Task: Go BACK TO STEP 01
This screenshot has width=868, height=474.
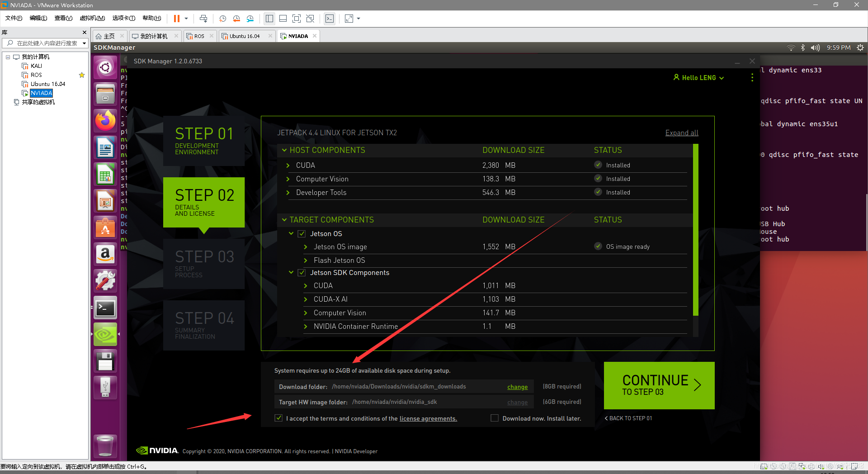Action: pyautogui.click(x=628, y=418)
